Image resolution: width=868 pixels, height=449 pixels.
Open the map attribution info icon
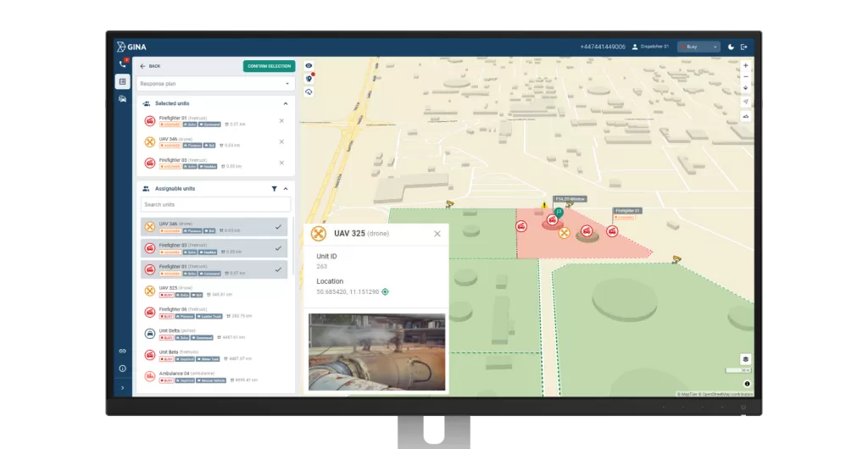click(x=747, y=384)
